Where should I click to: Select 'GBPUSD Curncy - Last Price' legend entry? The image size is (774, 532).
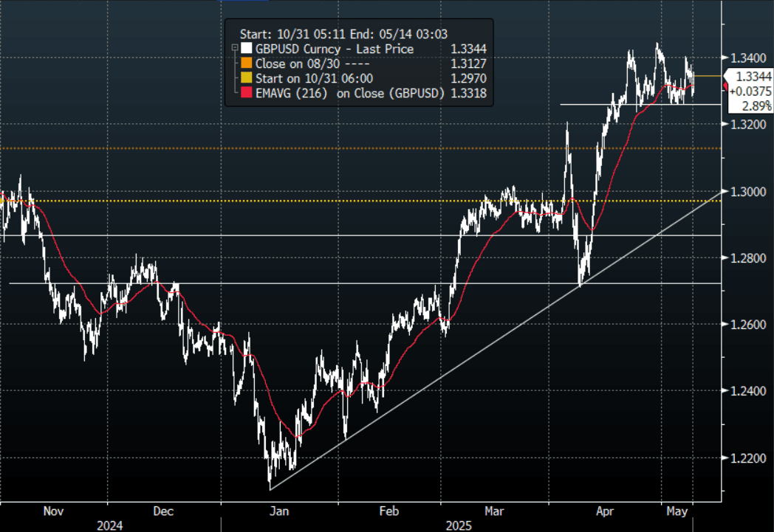(334, 49)
